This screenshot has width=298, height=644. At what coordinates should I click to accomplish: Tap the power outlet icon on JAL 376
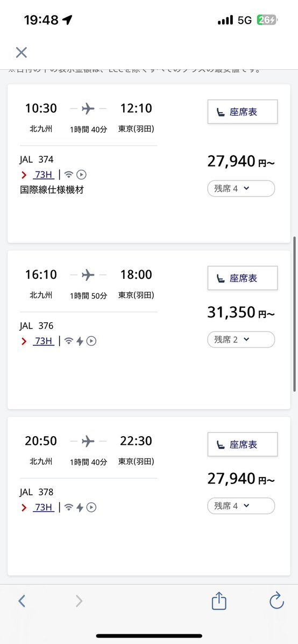click(80, 341)
